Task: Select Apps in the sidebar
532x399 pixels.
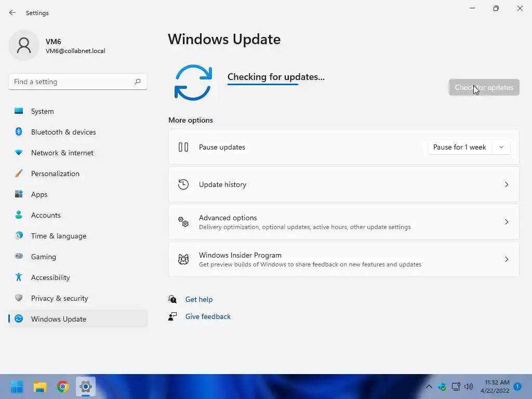Action: 78,194
